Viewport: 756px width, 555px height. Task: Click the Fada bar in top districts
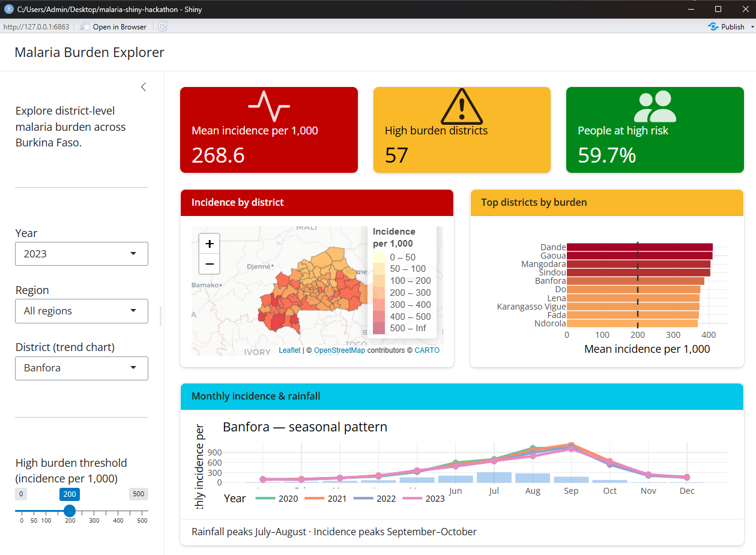[x=633, y=314]
